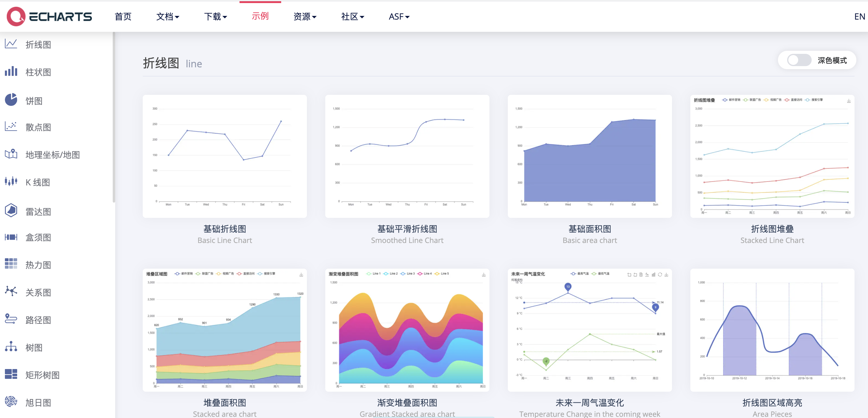Toggle 最高气温 legend in temperature chart

coord(579,274)
